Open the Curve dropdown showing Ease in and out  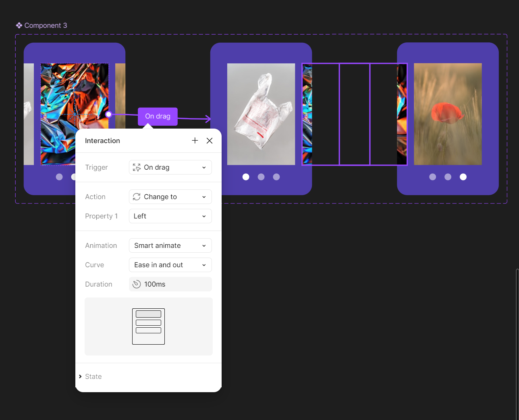point(170,265)
